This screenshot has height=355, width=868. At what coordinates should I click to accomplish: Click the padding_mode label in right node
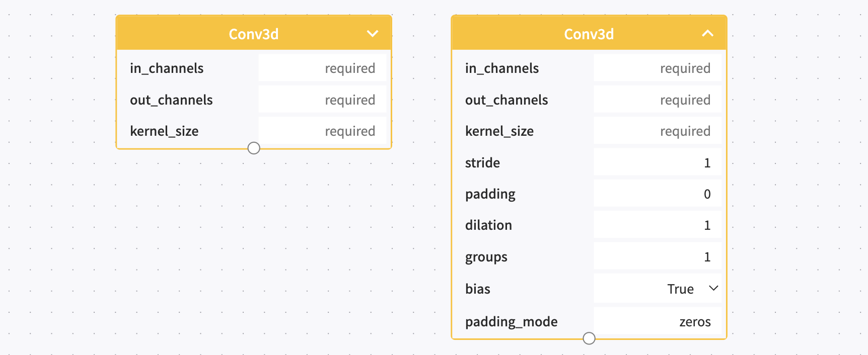[x=511, y=322]
